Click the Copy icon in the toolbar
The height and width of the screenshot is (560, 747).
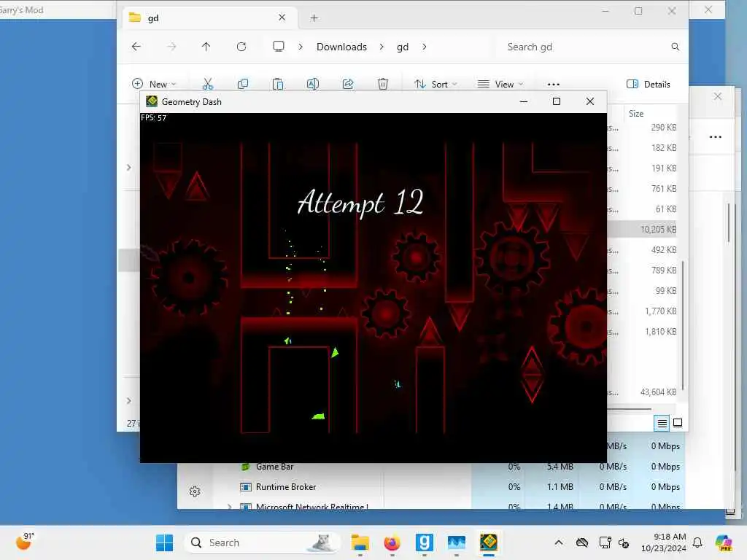click(x=242, y=85)
